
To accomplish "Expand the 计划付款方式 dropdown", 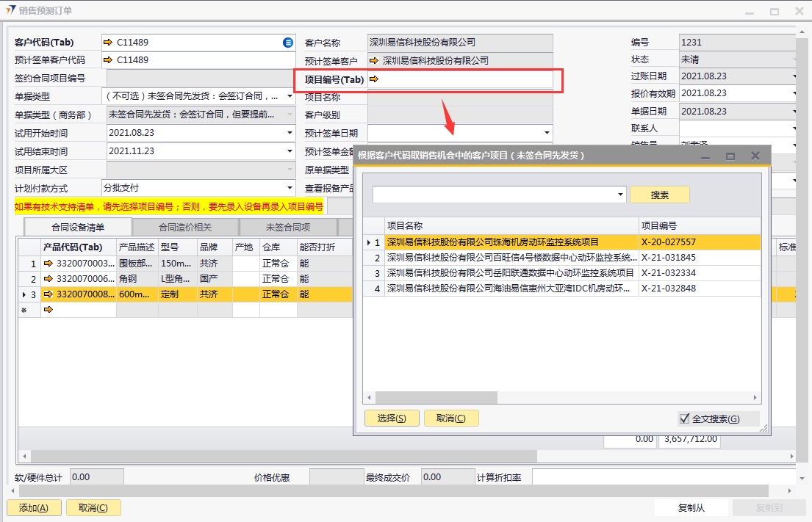I will [290, 188].
